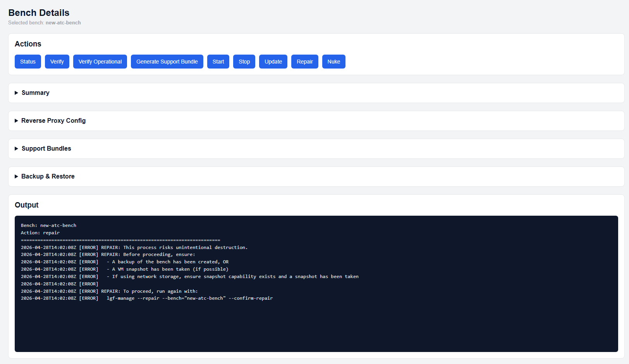
Task: Run the Verify action
Action: (57, 62)
